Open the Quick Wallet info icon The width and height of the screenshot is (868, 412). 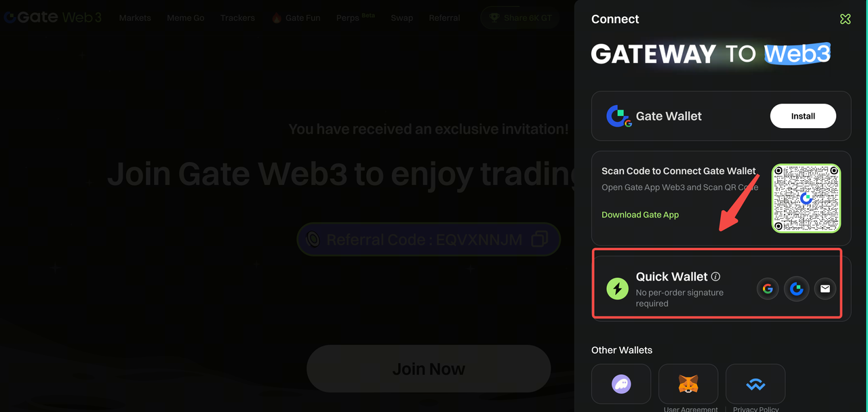tap(715, 276)
